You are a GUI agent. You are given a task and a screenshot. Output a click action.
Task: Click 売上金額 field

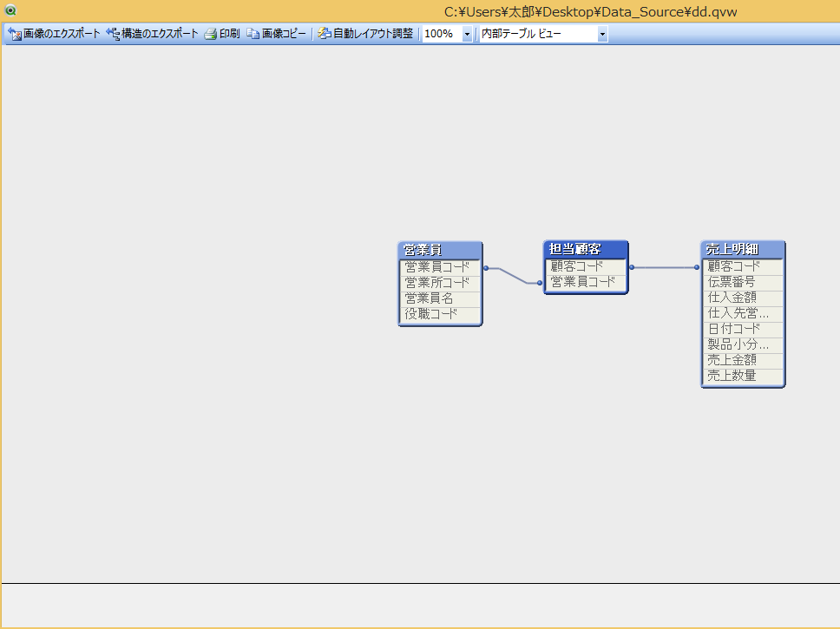point(743,360)
